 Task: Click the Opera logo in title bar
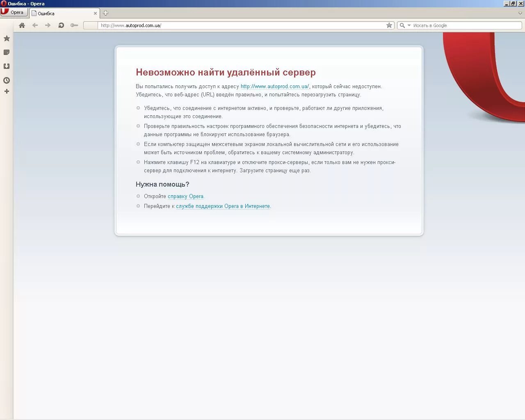tap(4, 4)
